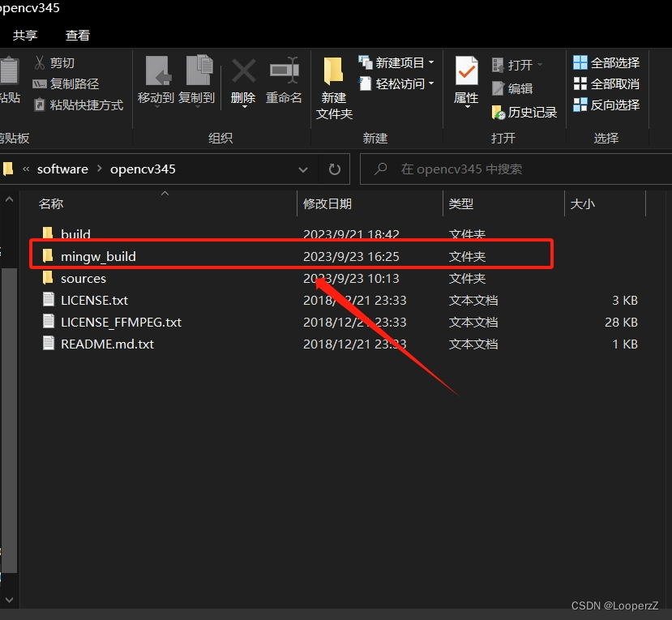Click the History (历史记录) button
This screenshot has width=672, height=620.
coord(524,113)
